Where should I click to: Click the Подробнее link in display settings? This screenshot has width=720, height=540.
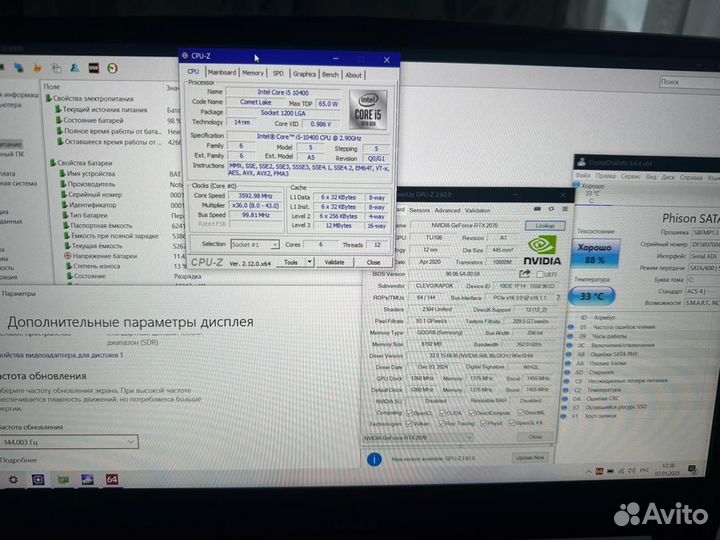pyautogui.click(x=18, y=460)
